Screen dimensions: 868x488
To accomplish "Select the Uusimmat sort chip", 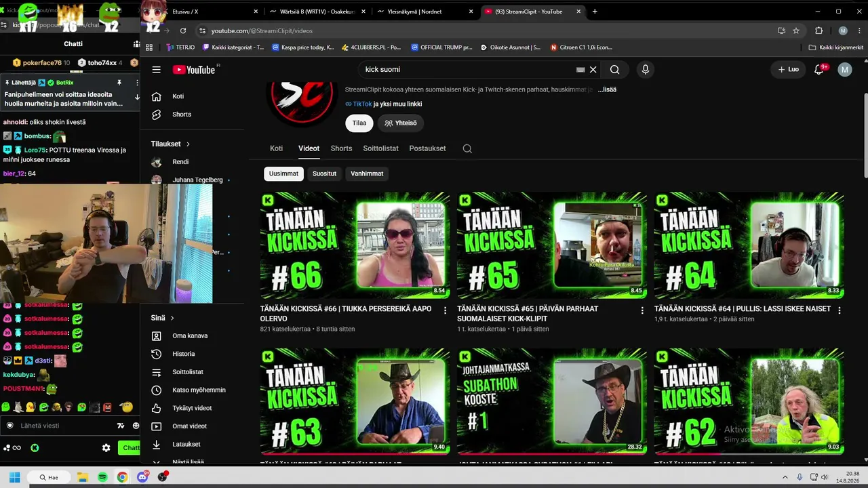I will tap(283, 174).
